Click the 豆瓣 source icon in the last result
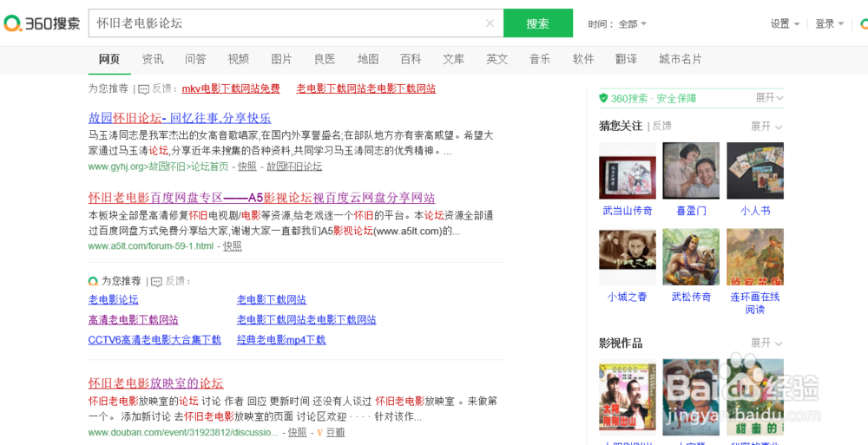 319,432
